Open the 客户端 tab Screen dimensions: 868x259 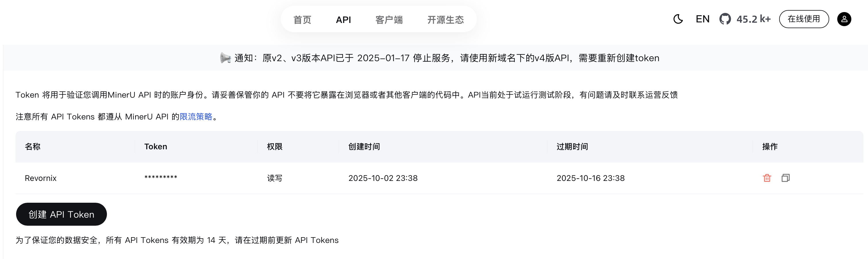389,20
